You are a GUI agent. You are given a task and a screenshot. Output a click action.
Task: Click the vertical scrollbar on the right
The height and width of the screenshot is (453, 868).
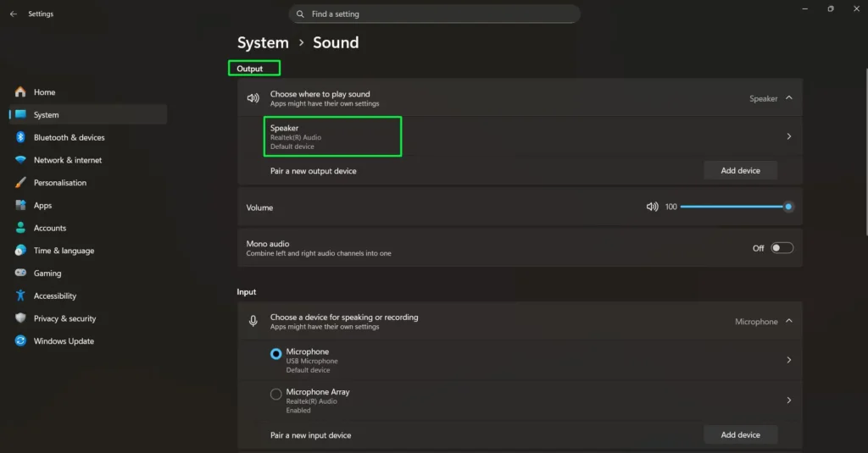coord(866,152)
